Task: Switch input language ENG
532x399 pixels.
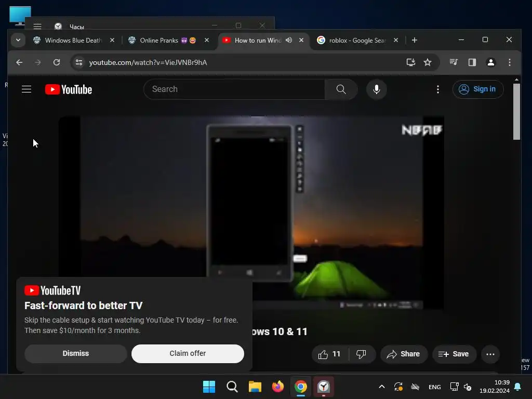Action: point(435,387)
